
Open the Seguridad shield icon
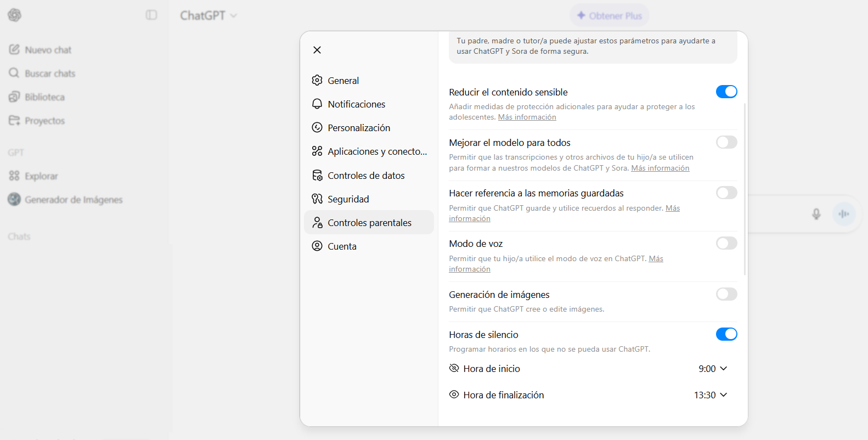[x=317, y=199]
